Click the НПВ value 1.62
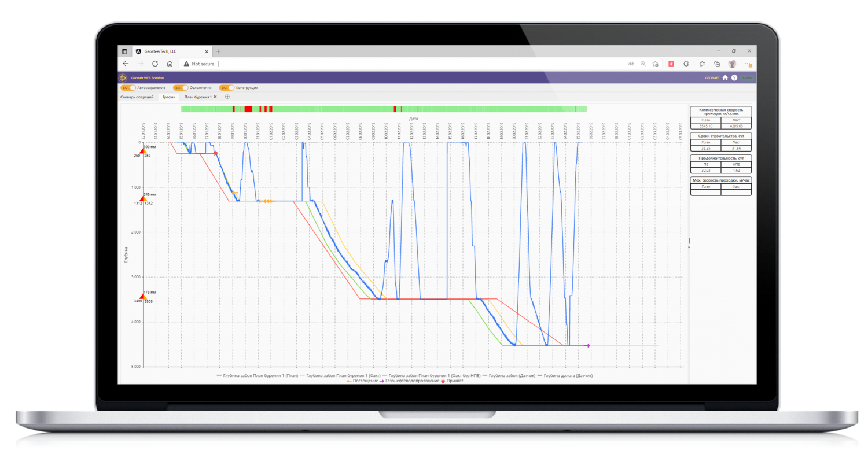 (735, 171)
